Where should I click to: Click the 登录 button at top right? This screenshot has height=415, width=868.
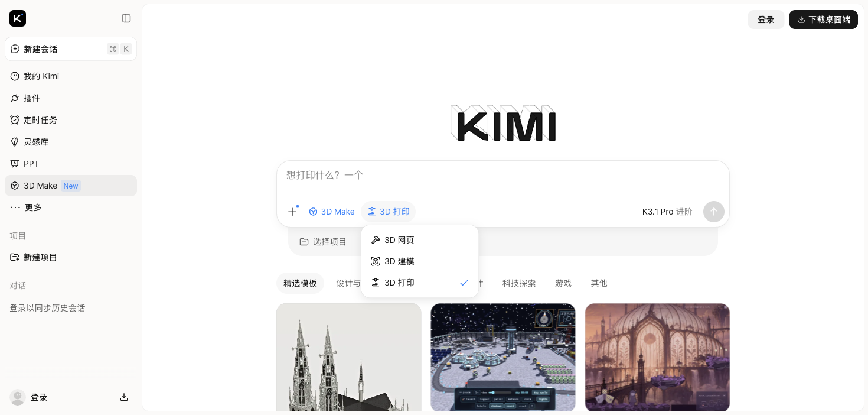[766, 20]
